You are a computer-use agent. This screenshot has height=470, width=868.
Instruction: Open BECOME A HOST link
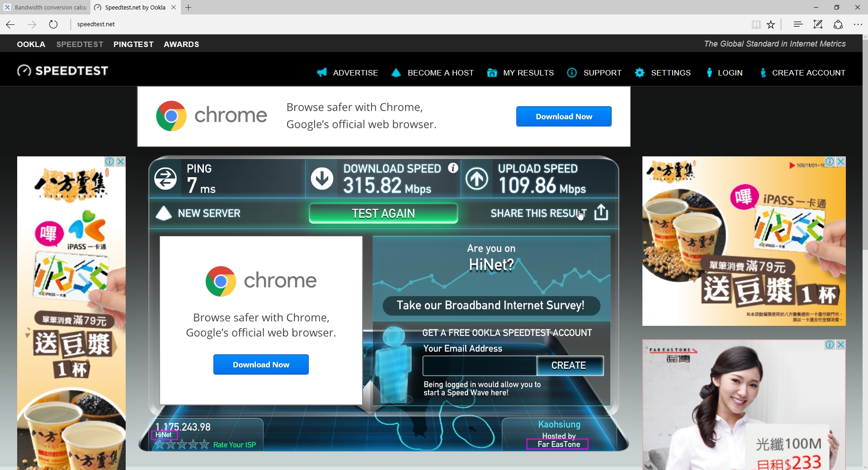[x=440, y=73]
